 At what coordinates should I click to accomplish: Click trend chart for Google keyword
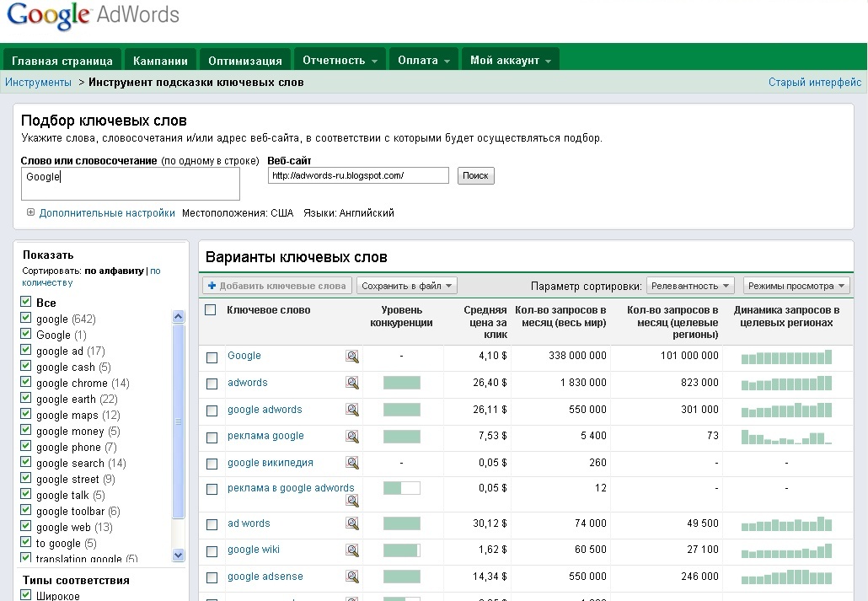786,357
